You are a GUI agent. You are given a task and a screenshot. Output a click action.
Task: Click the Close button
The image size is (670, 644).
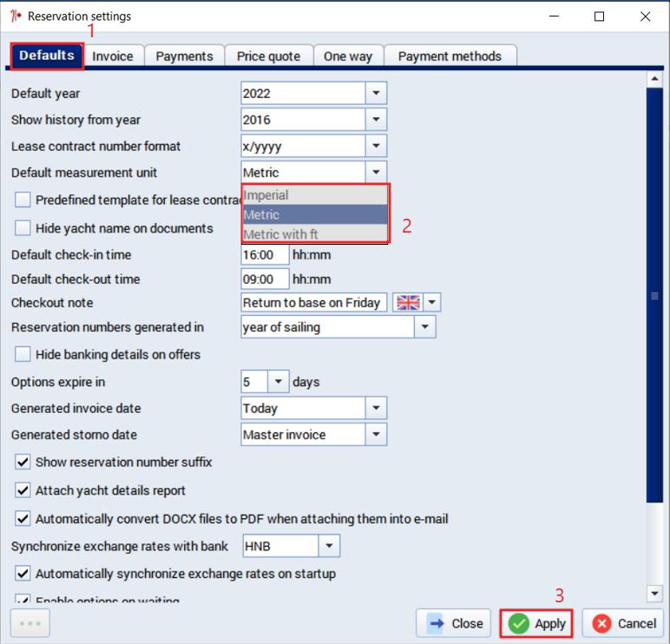coord(453,623)
